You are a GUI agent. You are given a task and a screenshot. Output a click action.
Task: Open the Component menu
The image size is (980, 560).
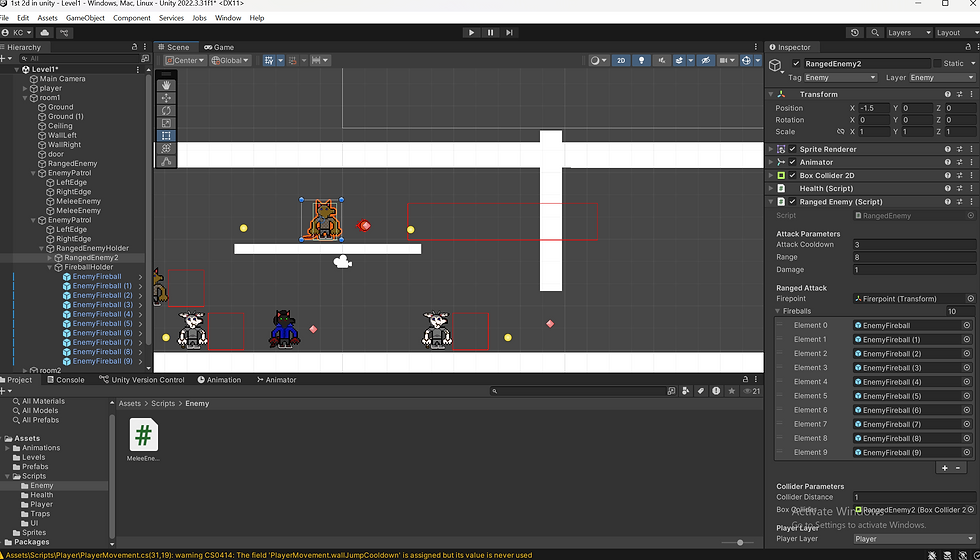click(x=132, y=18)
